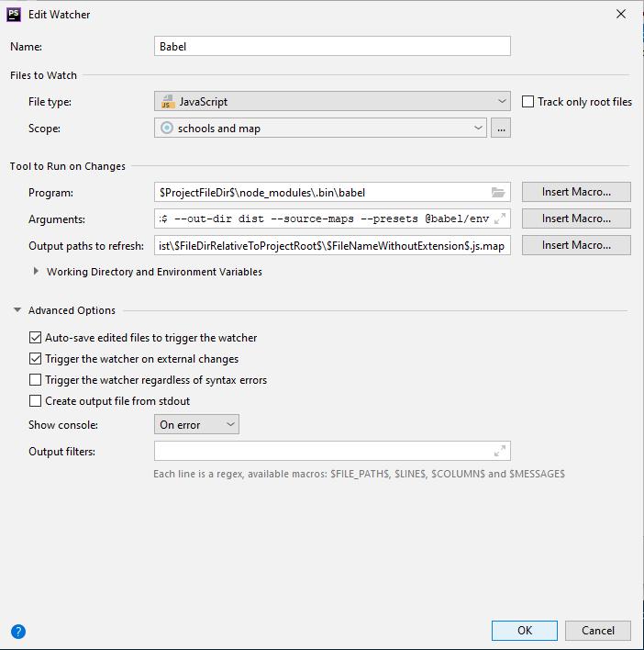Click the Output paths to refresh field
This screenshot has width=644, height=650.
[x=332, y=245]
